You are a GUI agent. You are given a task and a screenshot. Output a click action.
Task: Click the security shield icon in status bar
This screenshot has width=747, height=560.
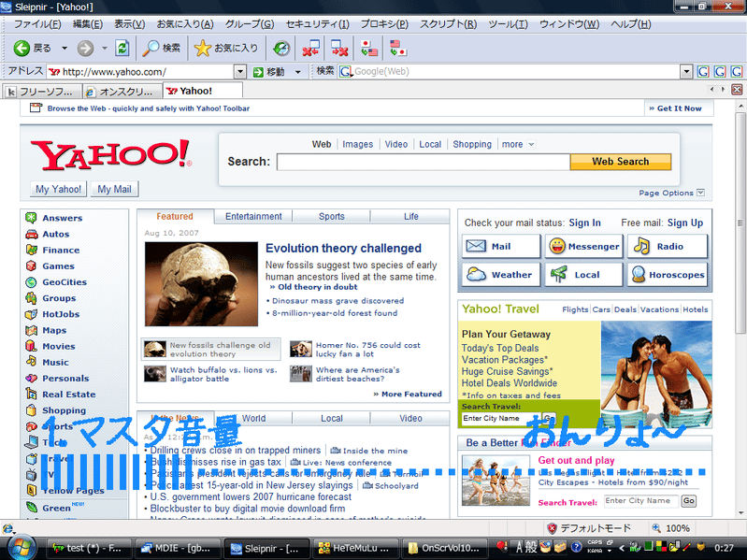552,527
